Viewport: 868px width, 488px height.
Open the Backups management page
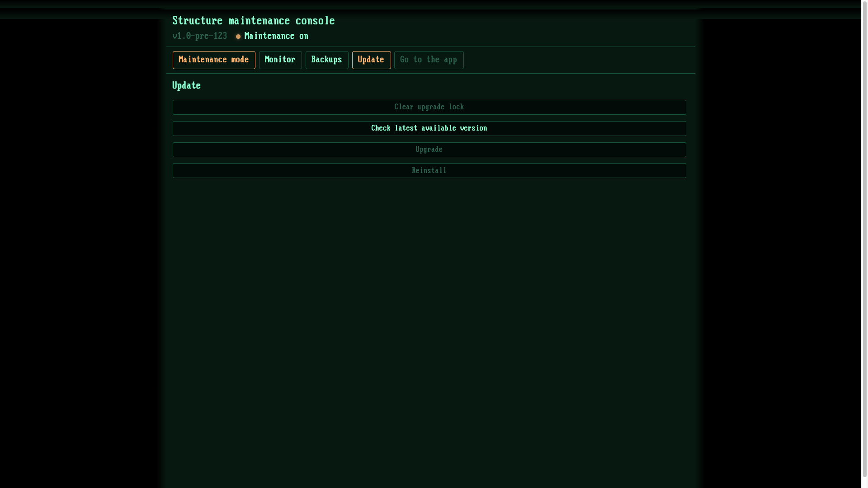pyautogui.click(x=326, y=60)
